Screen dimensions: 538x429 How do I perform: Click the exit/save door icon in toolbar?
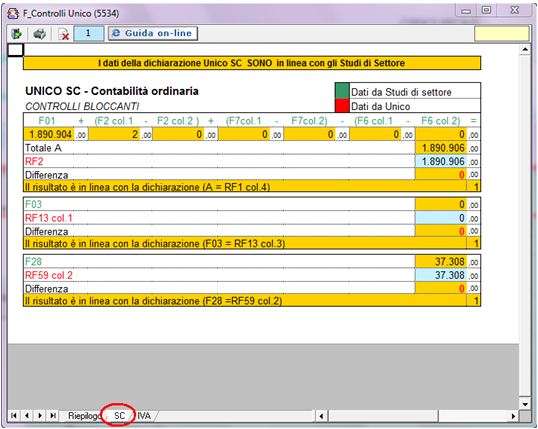point(16,34)
